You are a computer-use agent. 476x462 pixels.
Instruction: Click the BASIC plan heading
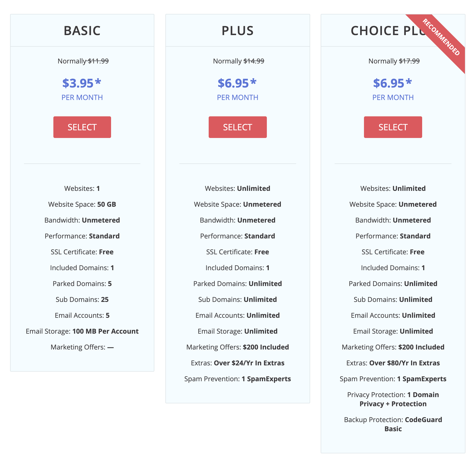coord(82,31)
